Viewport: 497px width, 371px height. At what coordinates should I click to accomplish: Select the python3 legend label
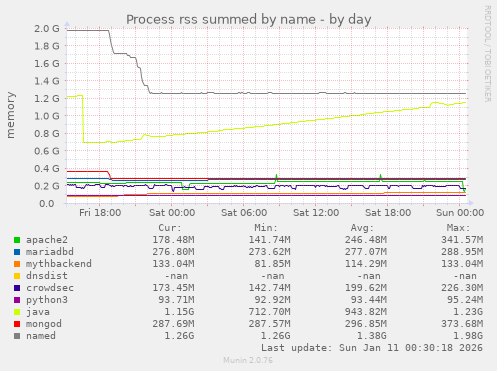coord(47,300)
